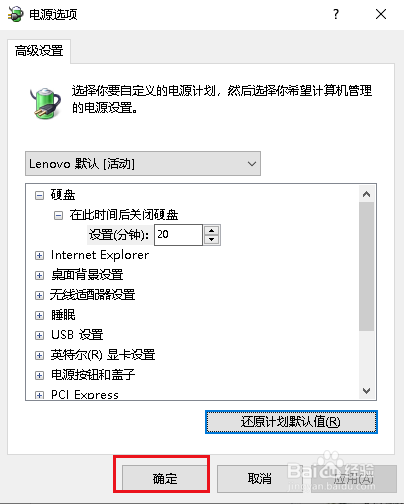The height and width of the screenshot is (504, 404).
Task: Decrease hard disk minutes with down arrow
Action: pos(211,240)
